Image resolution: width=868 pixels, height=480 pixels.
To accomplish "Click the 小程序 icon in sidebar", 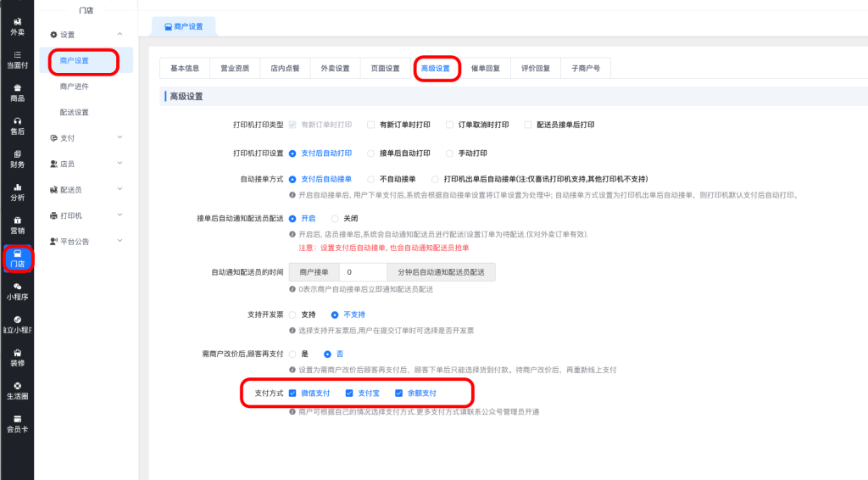I will point(17,292).
